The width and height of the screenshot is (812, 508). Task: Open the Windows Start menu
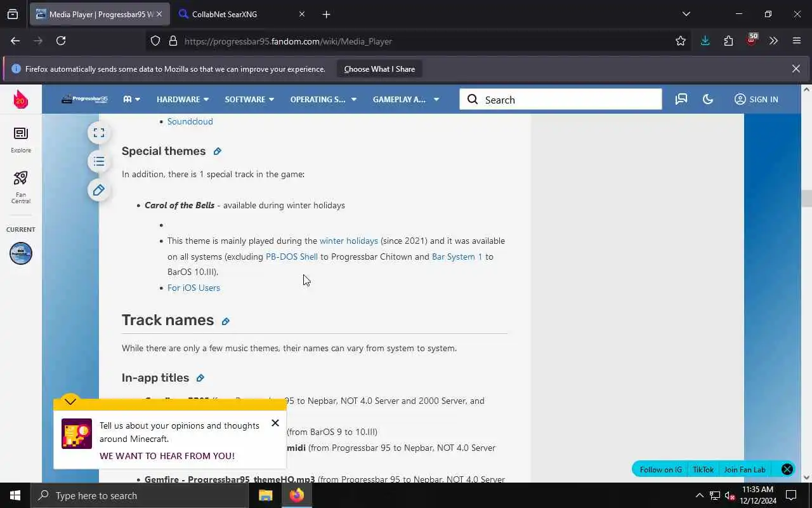[15, 495]
